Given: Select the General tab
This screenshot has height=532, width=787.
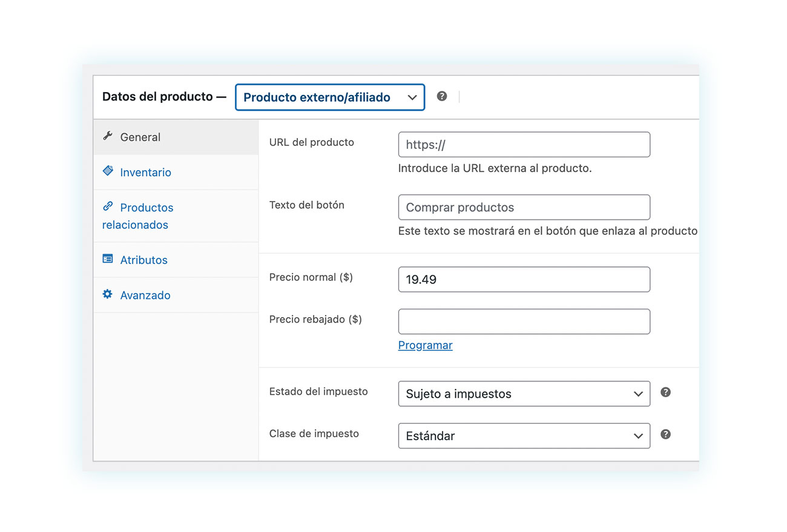Looking at the screenshot, I should pyautogui.click(x=176, y=137).
